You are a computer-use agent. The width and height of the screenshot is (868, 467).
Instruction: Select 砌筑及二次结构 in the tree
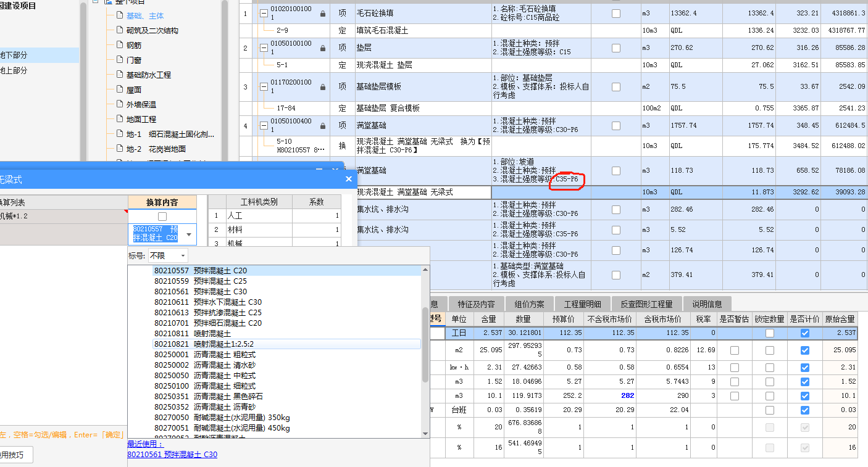pos(152,30)
